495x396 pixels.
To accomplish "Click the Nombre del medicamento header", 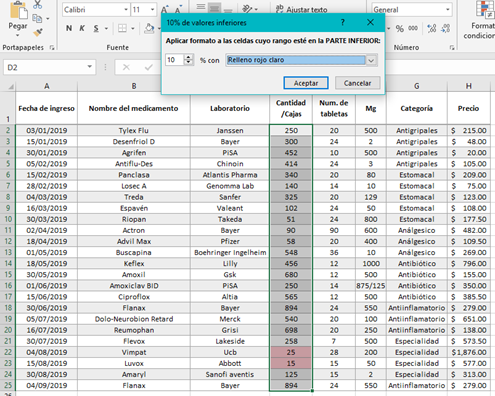I will coord(134,108).
